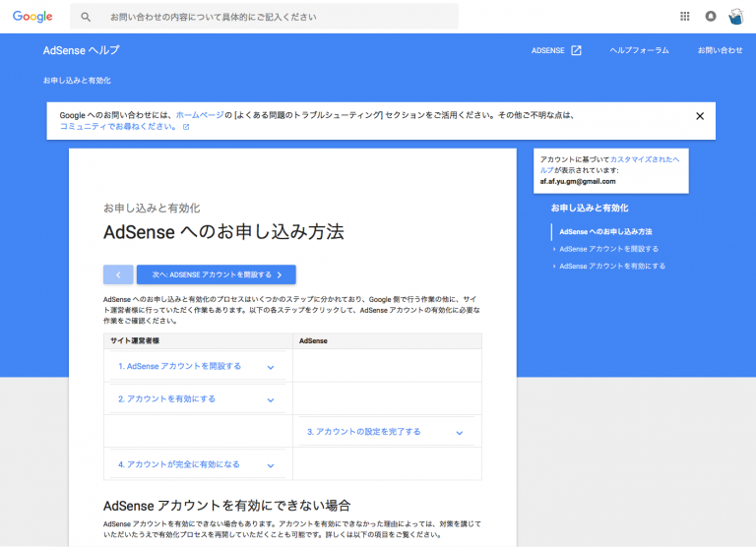The height and width of the screenshot is (547, 756).
Task: Open AdSense ヘルプ home title
Action: click(81, 50)
